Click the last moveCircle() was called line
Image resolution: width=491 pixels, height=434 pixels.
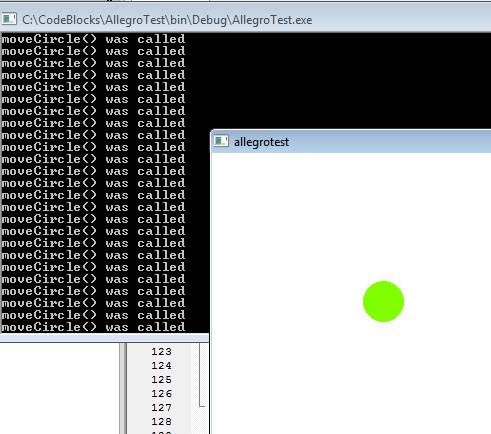pyautogui.click(x=93, y=327)
